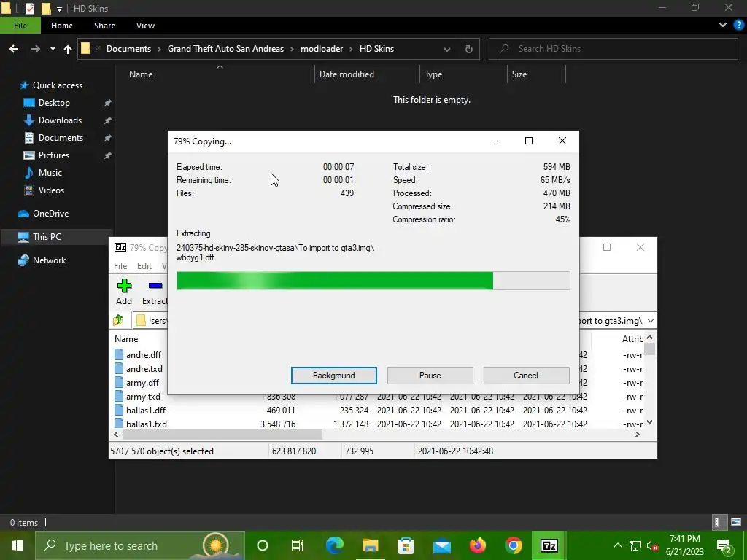
Task: Open Microsoft Store from taskbar
Action: click(x=406, y=545)
